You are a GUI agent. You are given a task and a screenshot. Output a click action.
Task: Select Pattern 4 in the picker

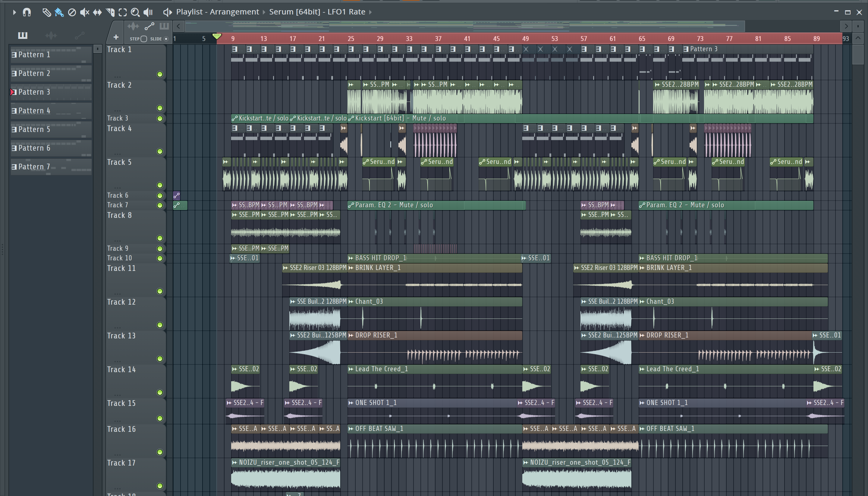click(x=51, y=111)
